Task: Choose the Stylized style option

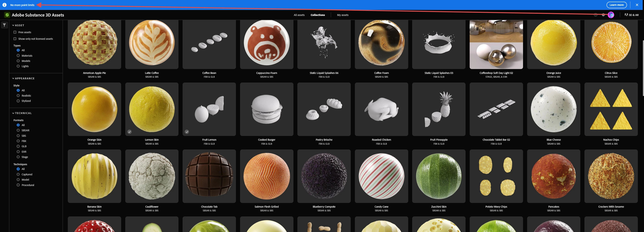Action: tap(18, 101)
